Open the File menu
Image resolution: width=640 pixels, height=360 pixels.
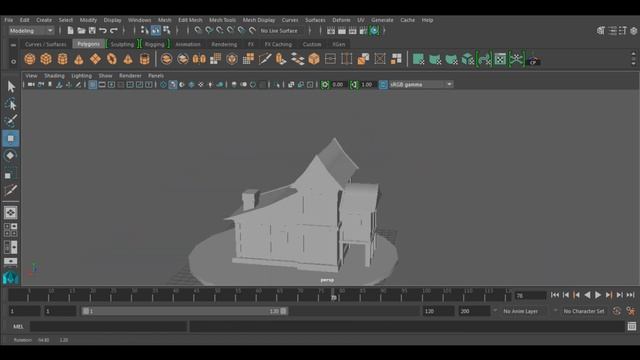[x=9, y=20]
